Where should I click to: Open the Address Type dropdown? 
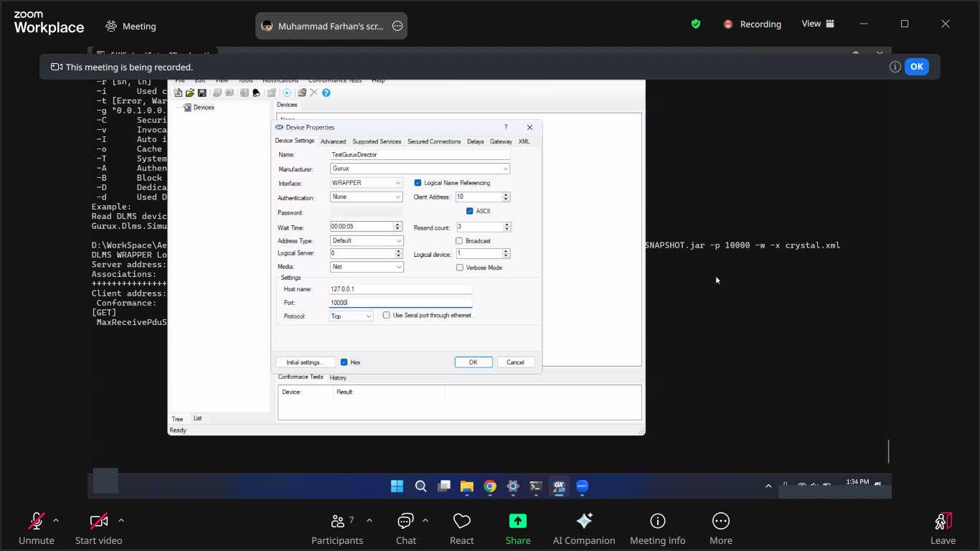pos(399,240)
